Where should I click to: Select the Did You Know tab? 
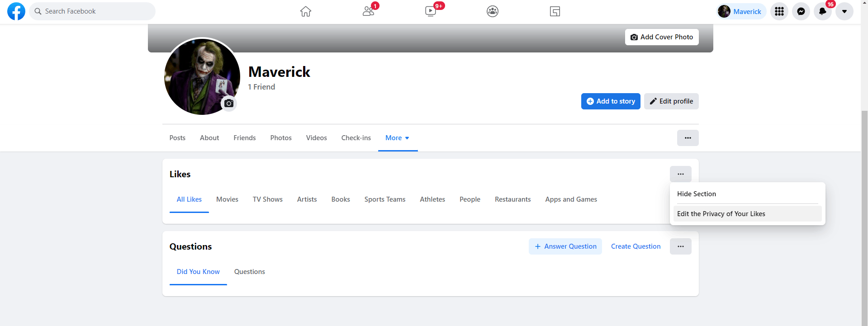(198, 272)
